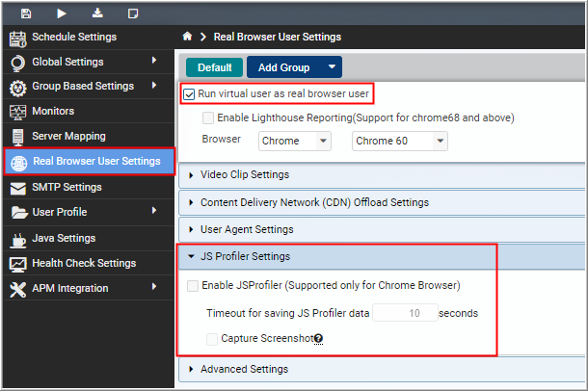The image size is (588, 391).
Task: Enable Lighthouse Reporting checkbox
Action: pos(208,117)
